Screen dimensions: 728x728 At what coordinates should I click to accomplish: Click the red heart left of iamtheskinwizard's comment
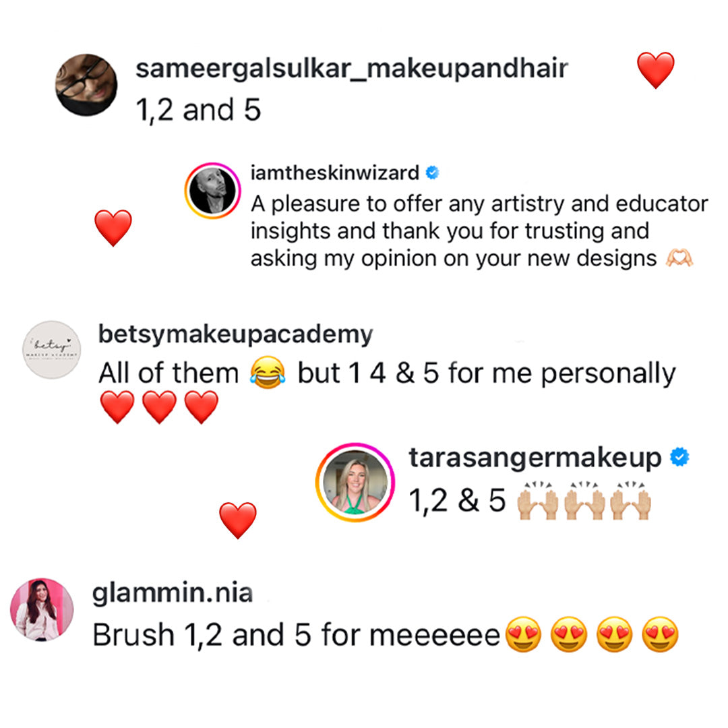(113, 227)
